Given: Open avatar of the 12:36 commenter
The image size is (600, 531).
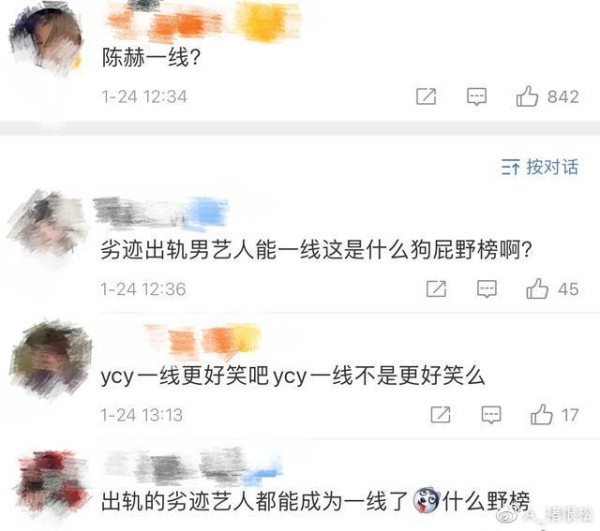Looking at the screenshot, I should [47, 225].
